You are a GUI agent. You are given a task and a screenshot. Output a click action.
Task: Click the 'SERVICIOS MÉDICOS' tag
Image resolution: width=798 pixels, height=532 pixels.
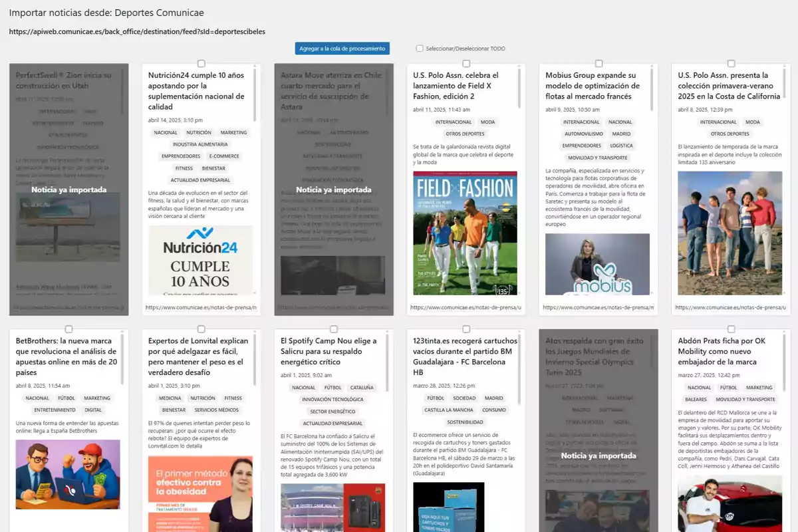tap(216, 410)
